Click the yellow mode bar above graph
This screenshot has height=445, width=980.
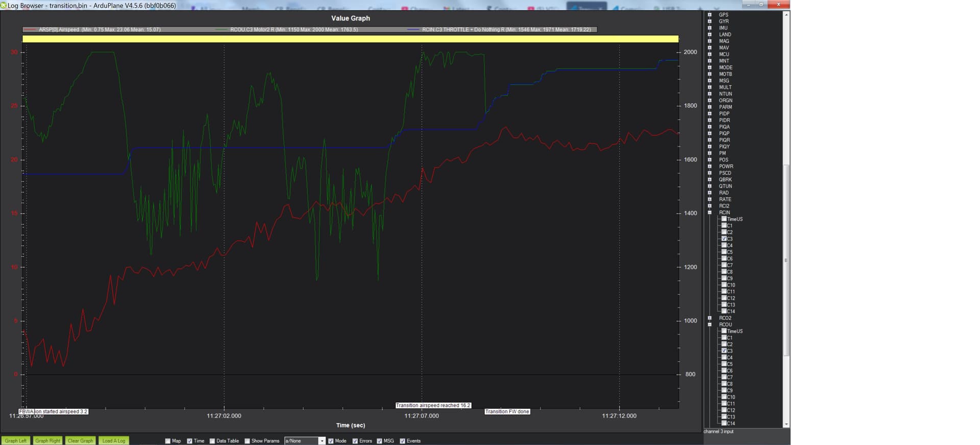click(350, 39)
